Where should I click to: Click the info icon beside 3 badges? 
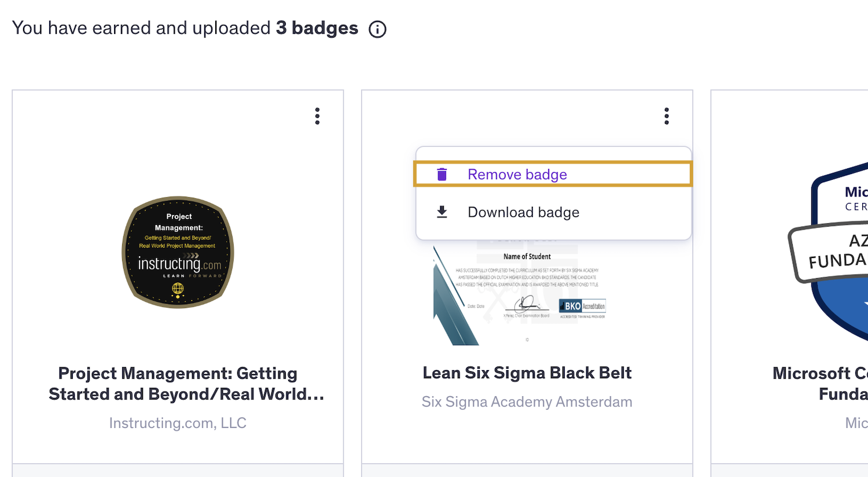[377, 29]
